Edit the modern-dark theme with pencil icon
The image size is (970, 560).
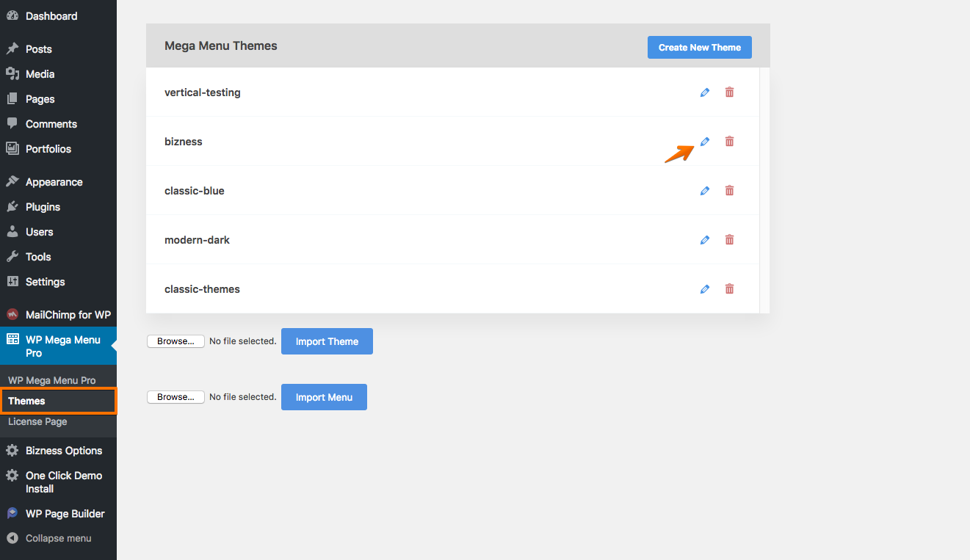(x=705, y=240)
